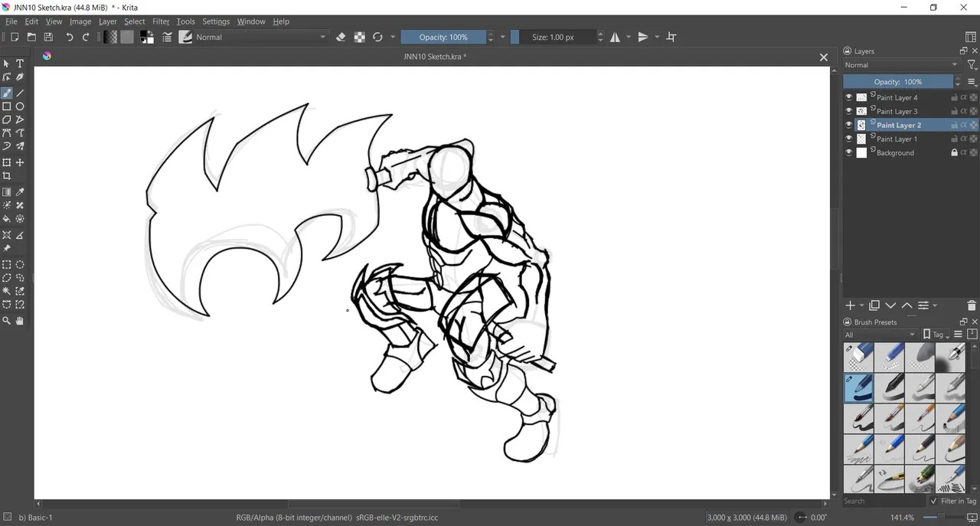
Task: Open the Filter menu
Action: coord(161,21)
